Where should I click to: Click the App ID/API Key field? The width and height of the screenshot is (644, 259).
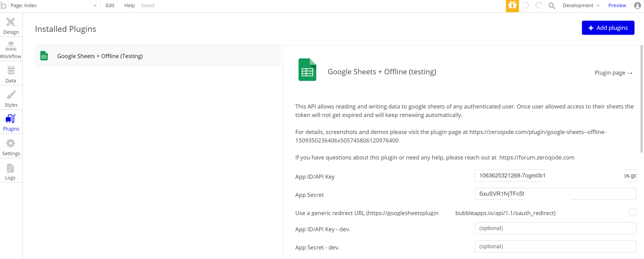(x=555, y=176)
